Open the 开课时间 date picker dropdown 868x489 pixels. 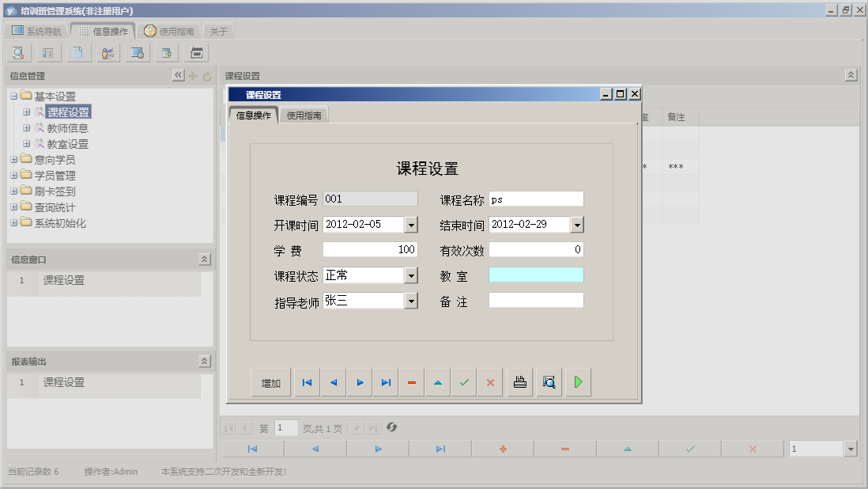click(x=410, y=225)
